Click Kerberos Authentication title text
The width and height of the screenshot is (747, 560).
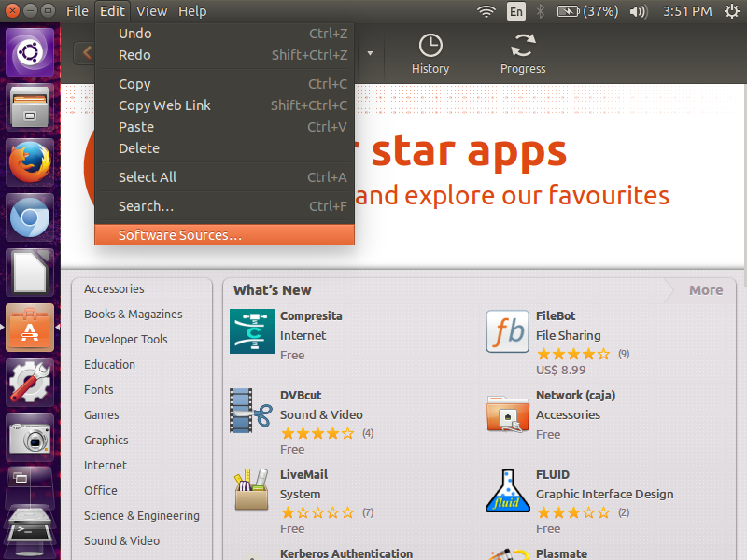(346, 553)
